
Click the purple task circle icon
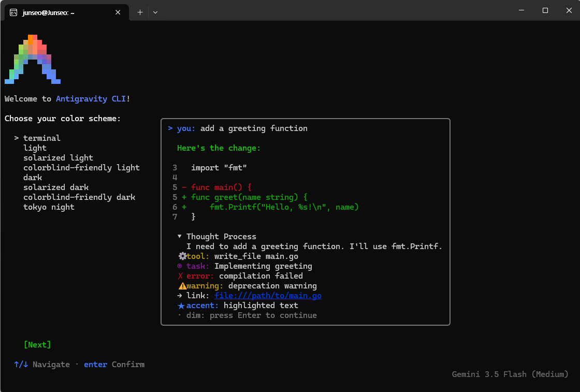(180, 266)
